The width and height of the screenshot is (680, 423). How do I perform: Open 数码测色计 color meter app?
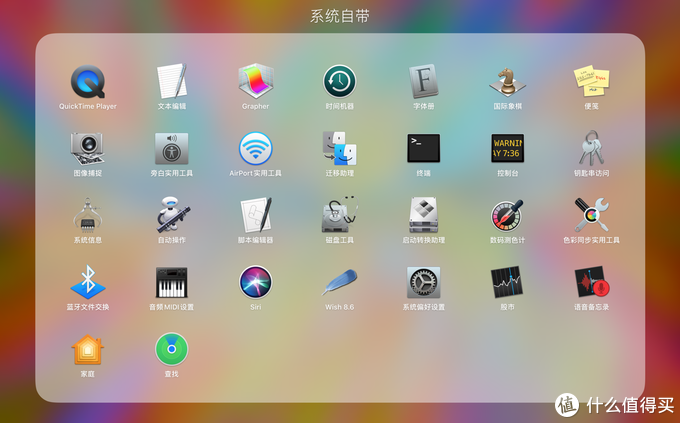coord(507,215)
